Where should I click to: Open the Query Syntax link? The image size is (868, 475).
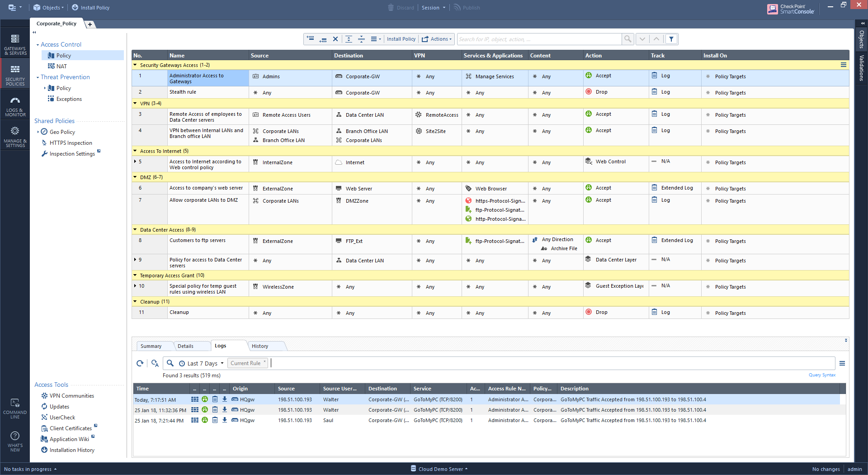click(x=821, y=375)
